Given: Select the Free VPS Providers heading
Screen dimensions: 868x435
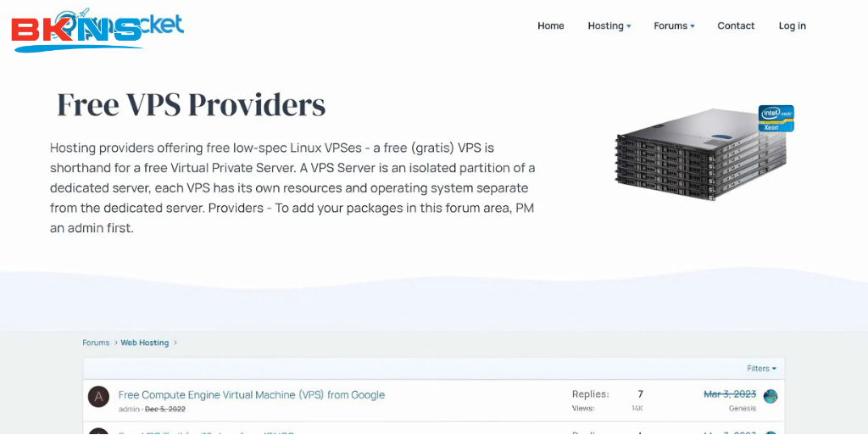Looking at the screenshot, I should (191, 104).
